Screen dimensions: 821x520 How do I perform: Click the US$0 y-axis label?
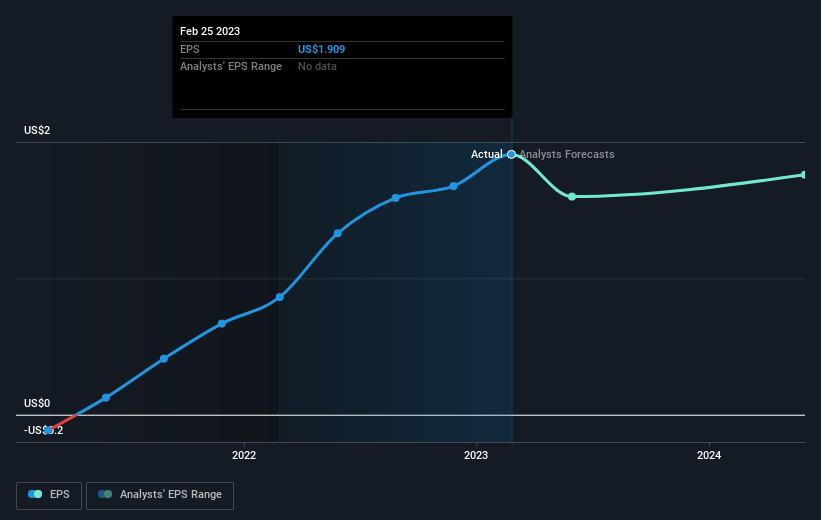point(37,403)
